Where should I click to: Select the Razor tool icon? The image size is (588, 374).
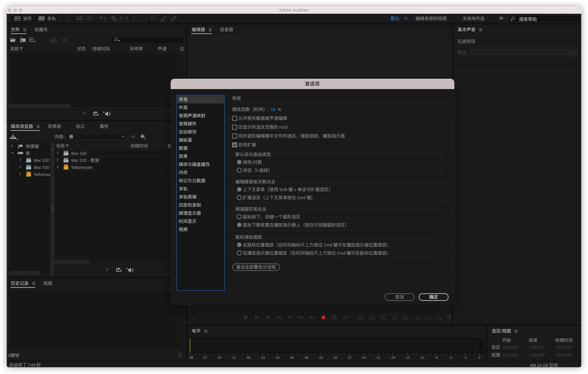coord(114,18)
